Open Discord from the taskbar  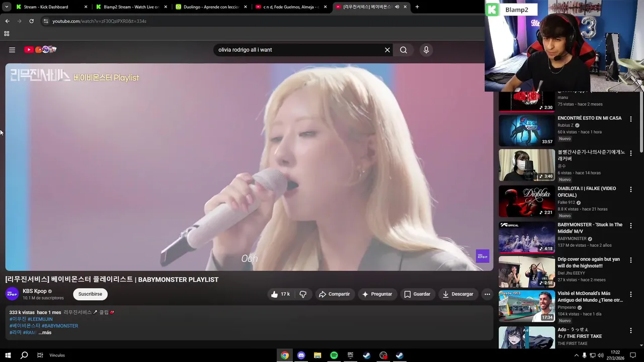coord(301,355)
